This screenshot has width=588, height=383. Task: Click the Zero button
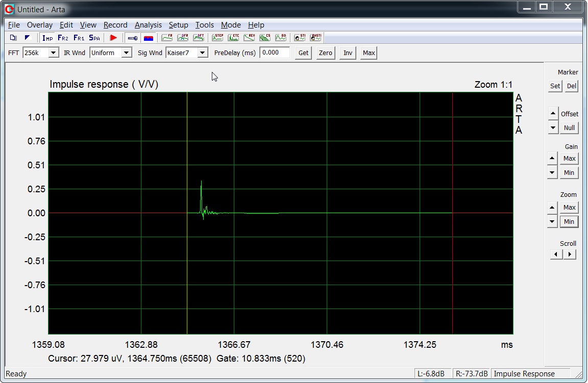pos(326,53)
